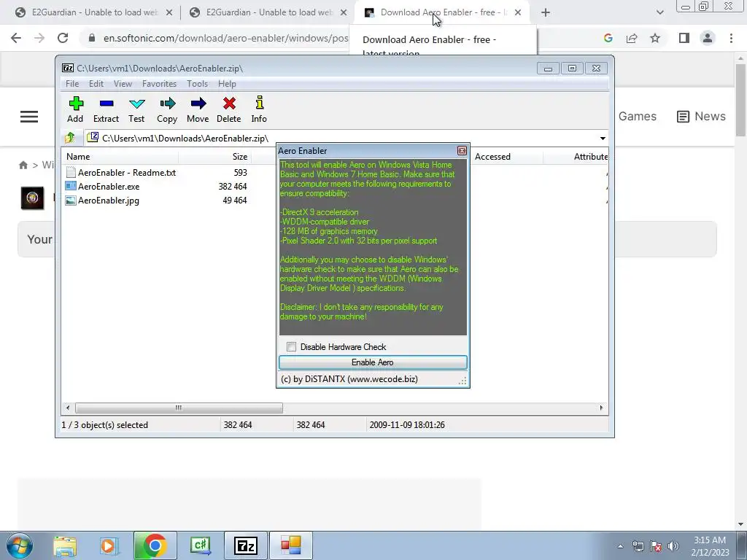Screen dimensions: 747x560
Task: Click the Chrome forward button
Action: click(39, 38)
